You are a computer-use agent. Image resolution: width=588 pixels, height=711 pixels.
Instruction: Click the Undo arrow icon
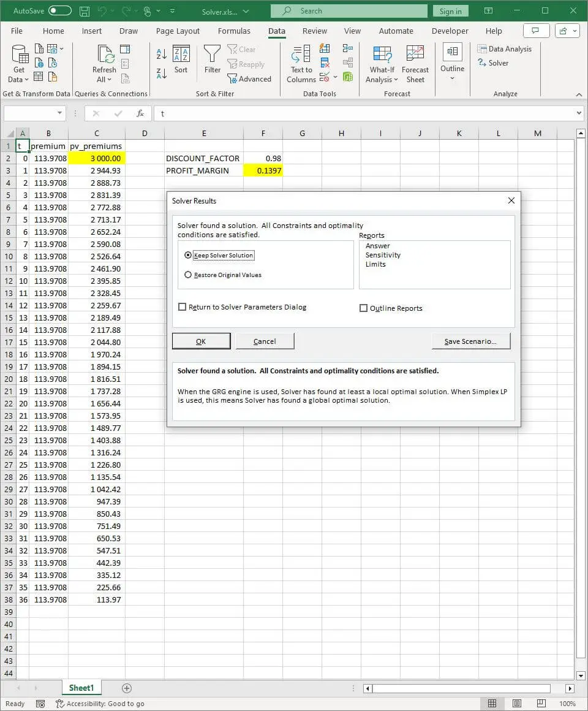click(x=102, y=11)
